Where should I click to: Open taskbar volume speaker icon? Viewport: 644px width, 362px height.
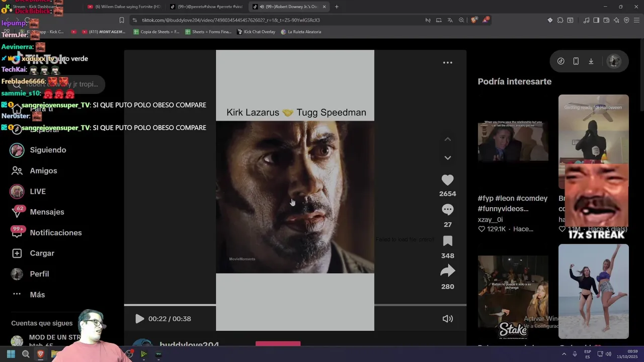tap(608, 354)
